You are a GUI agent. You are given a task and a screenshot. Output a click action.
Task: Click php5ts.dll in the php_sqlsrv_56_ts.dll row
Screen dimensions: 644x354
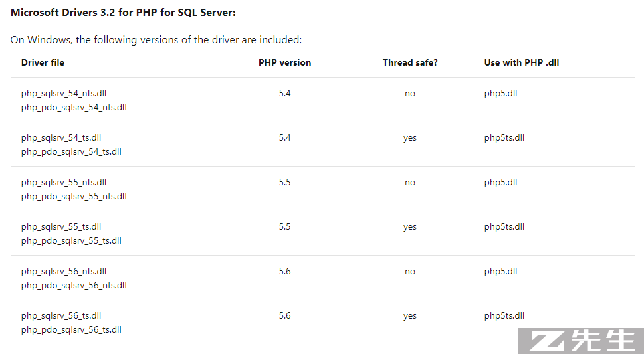(504, 316)
